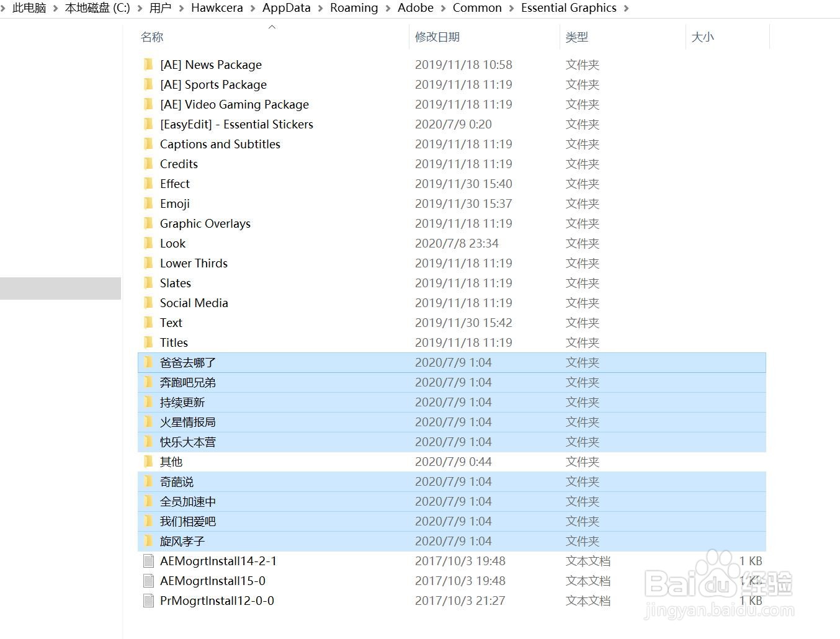Screen dimensions: 840x639
Task: Select the Graphic Overlays folder icon
Action: [x=148, y=223]
